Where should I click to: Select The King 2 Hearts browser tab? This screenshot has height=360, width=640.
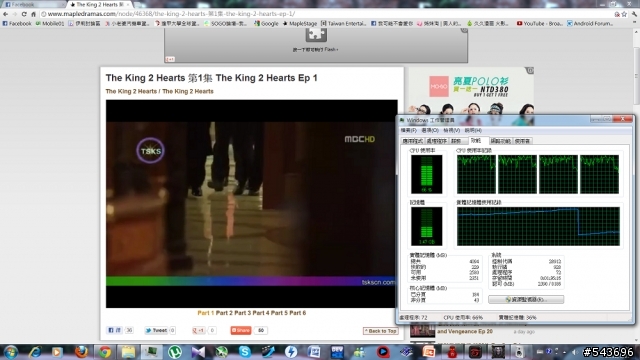[99, 4]
